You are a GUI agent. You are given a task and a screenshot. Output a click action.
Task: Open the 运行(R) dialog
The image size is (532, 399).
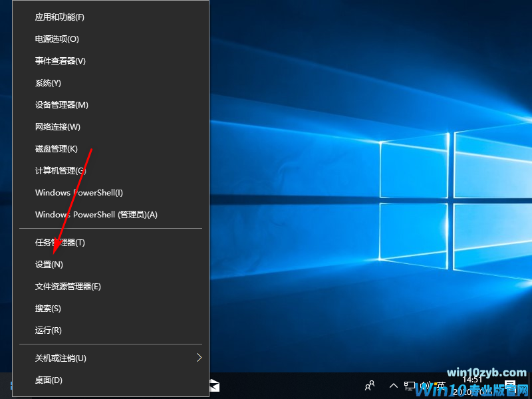(49, 331)
